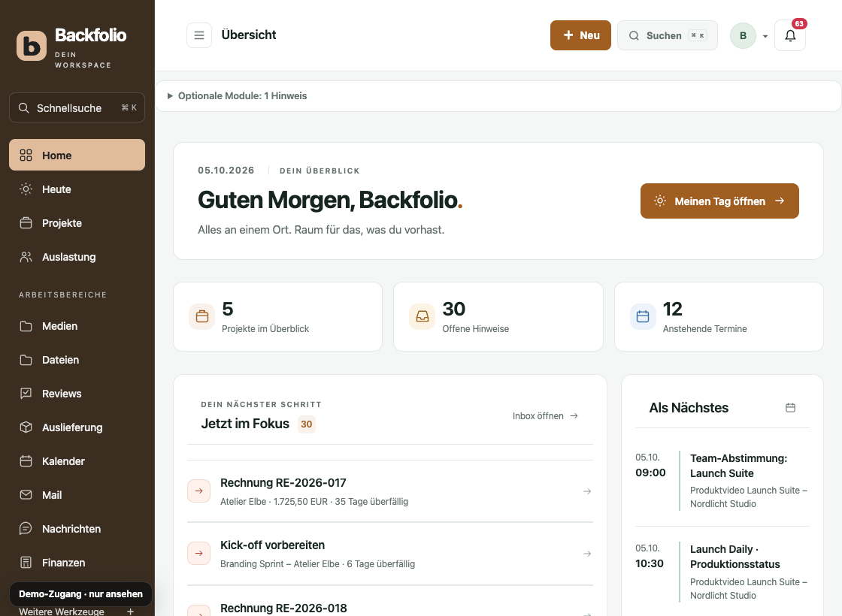Click the Mail envelope icon
842x616 pixels.
coord(26,495)
